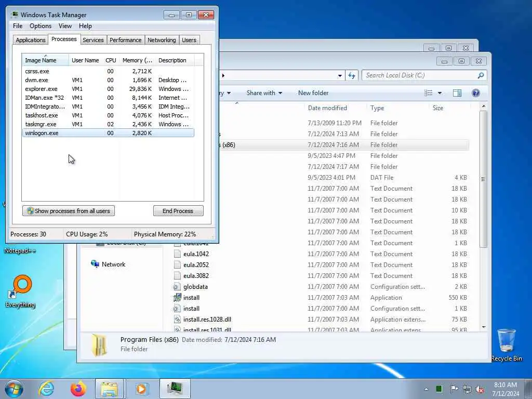Screen dimensions: 532x399
Task: Select the install.res.1028.dll file icon
Action: point(177,320)
